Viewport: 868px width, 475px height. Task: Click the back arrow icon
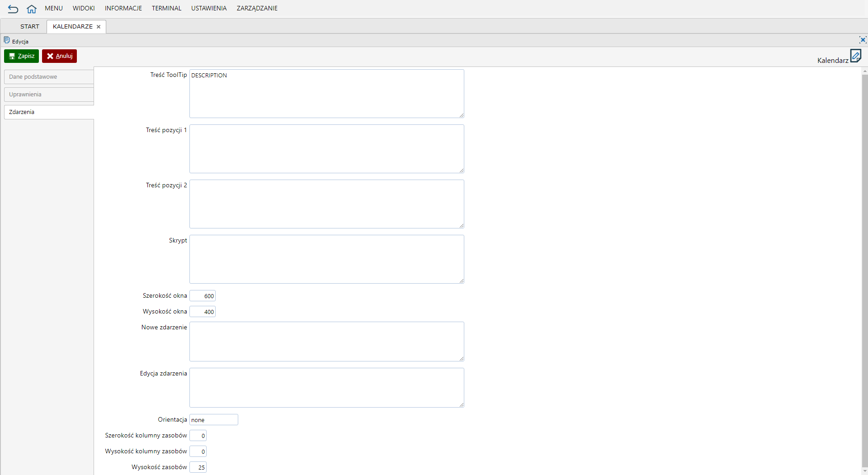pos(13,9)
